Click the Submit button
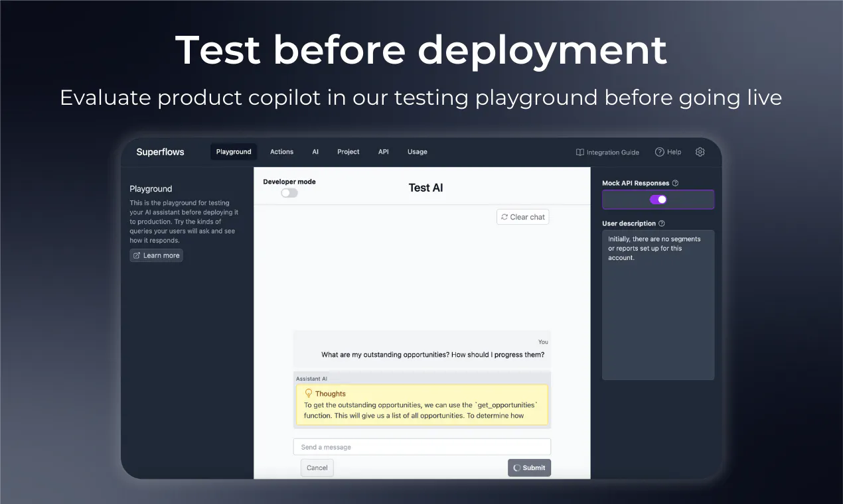Image resolution: width=843 pixels, height=504 pixels. (x=529, y=468)
